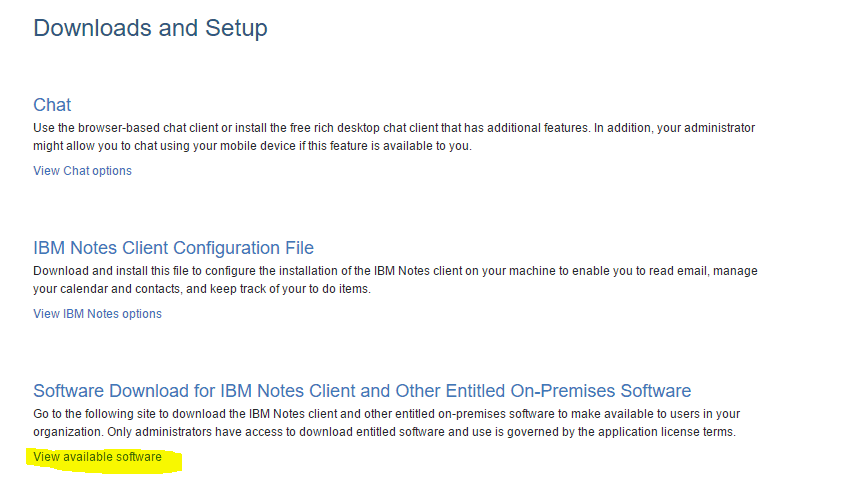Screen dimensions: 851x500
Task: Click the Chat section heading
Action: pos(52,105)
